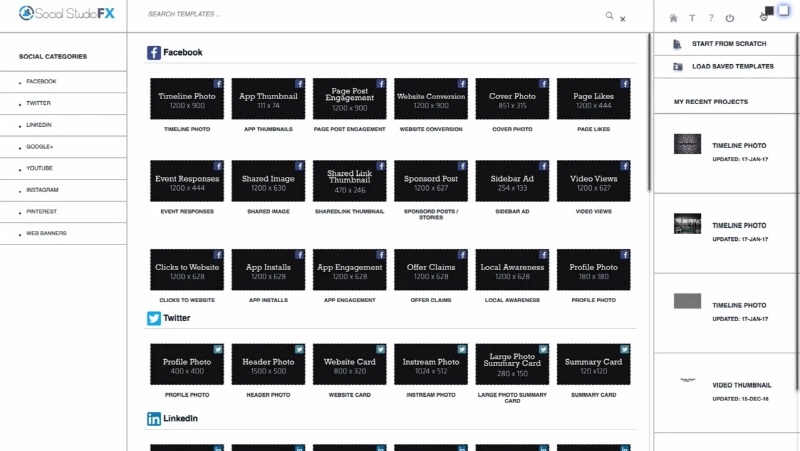Image resolution: width=800 pixels, height=451 pixels.
Task: Click the 'UPDATED: 15-DEC-16' text
Action: 740,399
